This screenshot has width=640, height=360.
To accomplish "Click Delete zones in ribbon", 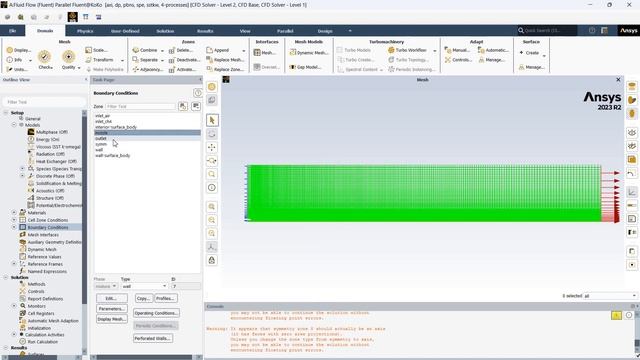I will (x=180, y=50).
